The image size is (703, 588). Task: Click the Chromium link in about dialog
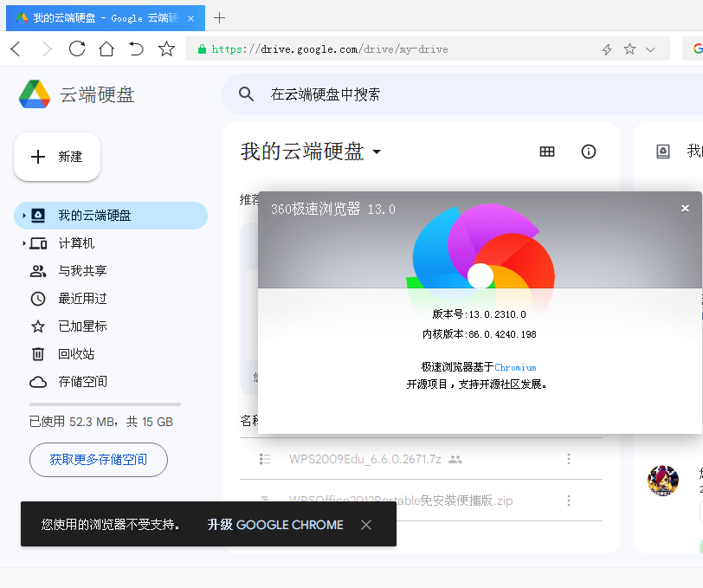(x=515, y=367)
